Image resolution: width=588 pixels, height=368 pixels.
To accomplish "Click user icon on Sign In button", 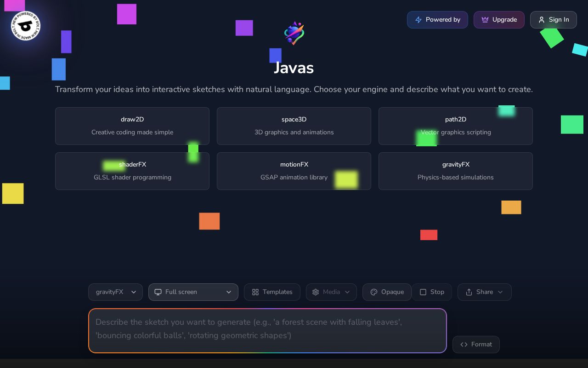I will (542, 20).
